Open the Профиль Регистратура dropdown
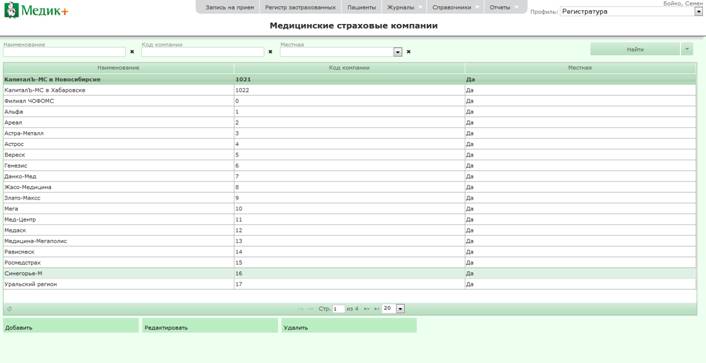 pos(698,12)
